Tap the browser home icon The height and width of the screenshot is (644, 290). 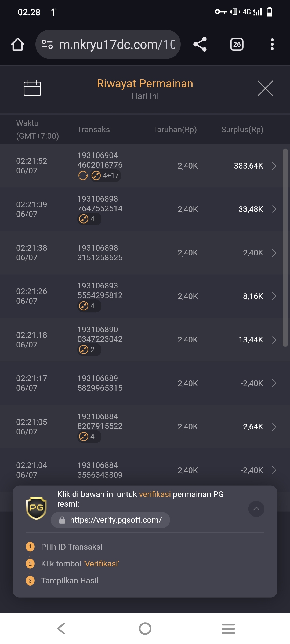(x=18, y=44)
